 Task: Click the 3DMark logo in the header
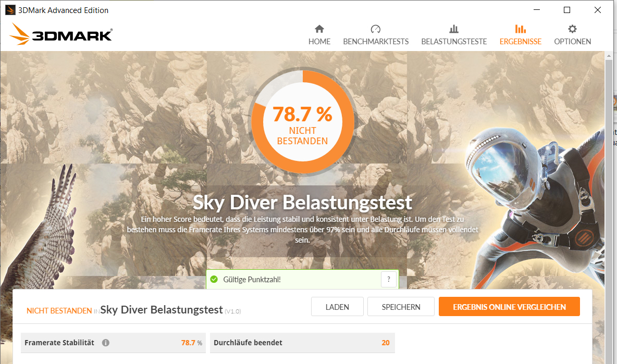point(61,34)
